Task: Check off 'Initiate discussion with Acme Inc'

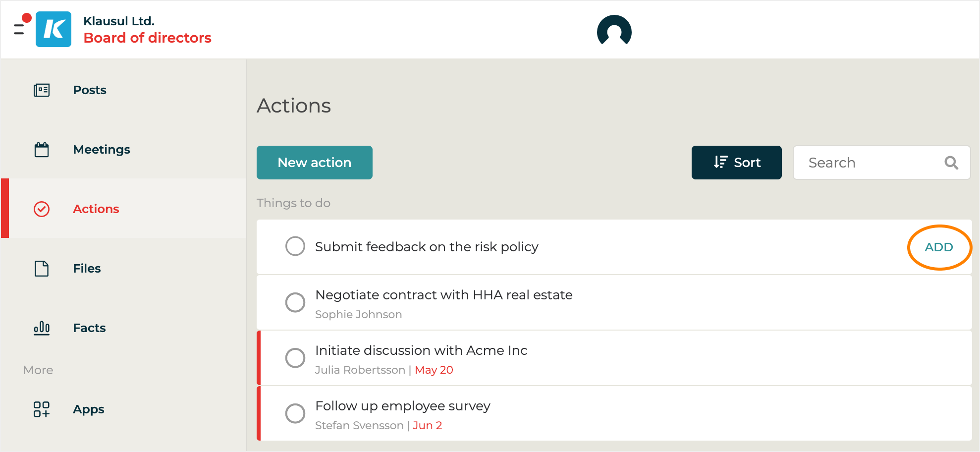Action: (x=295, y=358)
